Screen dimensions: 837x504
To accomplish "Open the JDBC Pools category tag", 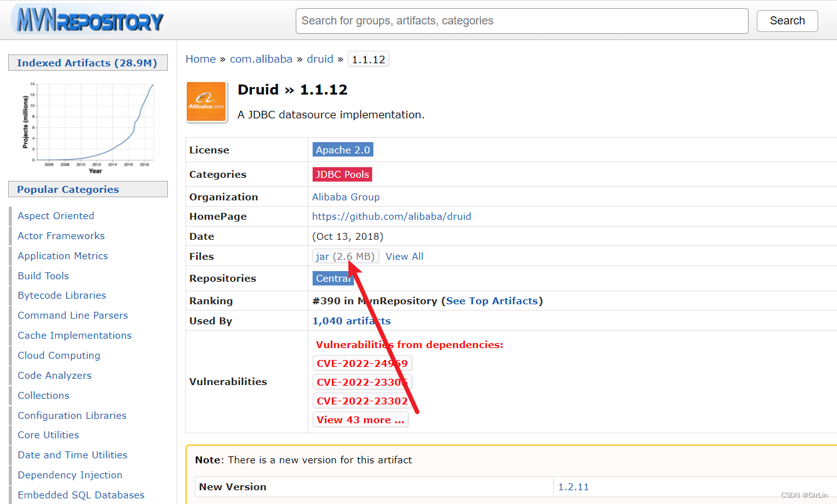I will [342, 174].
